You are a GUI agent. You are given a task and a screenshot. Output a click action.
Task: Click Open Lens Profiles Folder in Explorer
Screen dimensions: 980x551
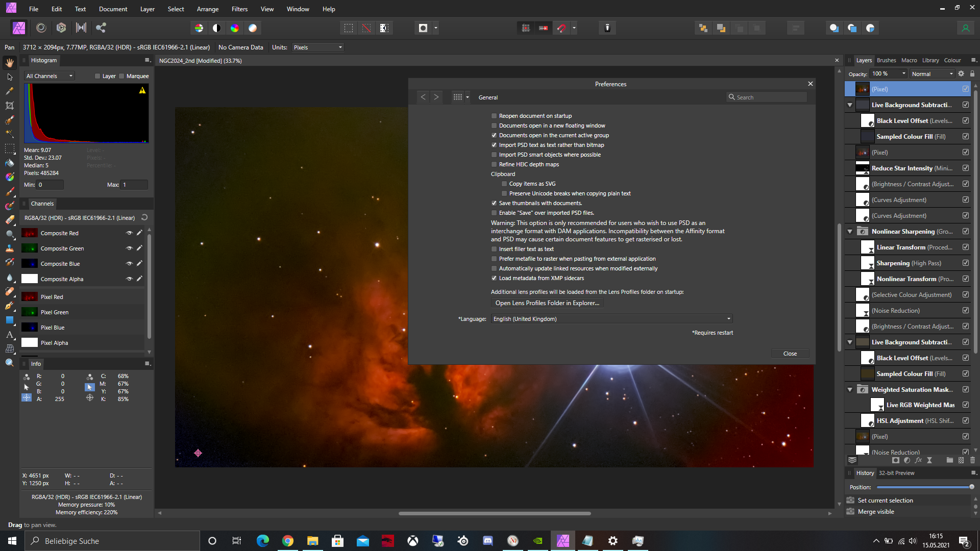(547, 303)
